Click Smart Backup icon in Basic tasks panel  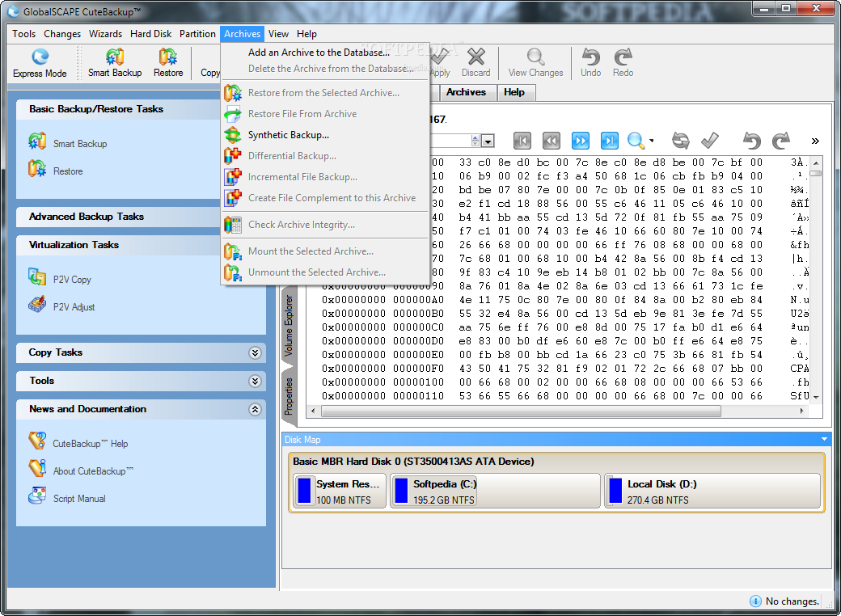coord(37,141)
